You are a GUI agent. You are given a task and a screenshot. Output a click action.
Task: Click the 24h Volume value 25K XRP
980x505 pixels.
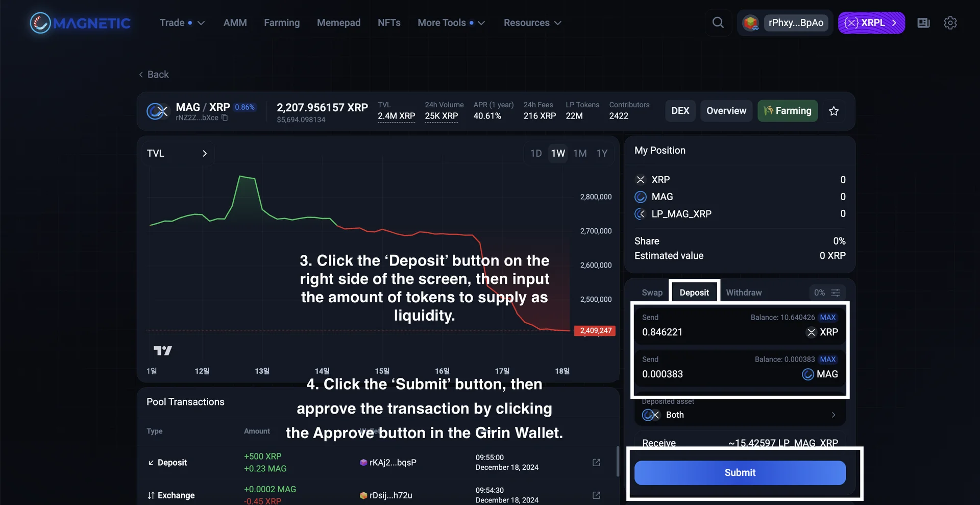tap(441, 116)
